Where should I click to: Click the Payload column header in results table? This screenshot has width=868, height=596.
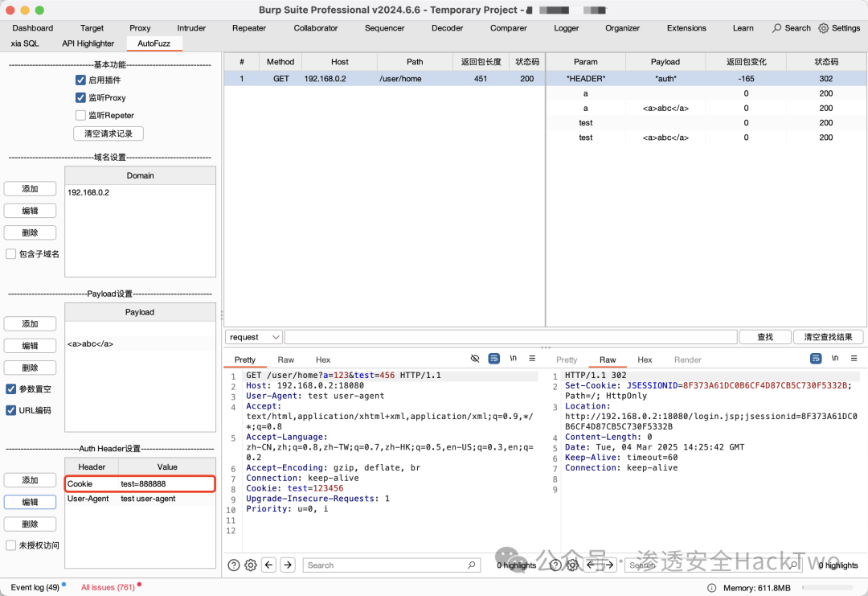(665, 62)
